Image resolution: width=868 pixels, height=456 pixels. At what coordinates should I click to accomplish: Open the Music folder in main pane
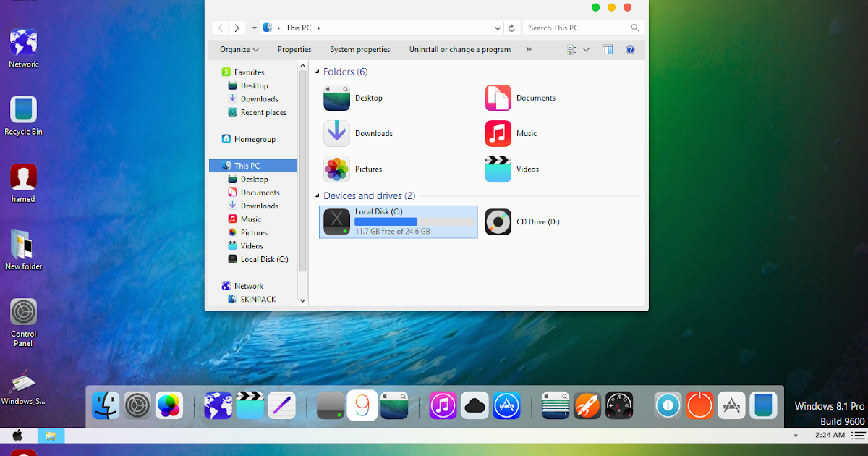click(511, 133)
